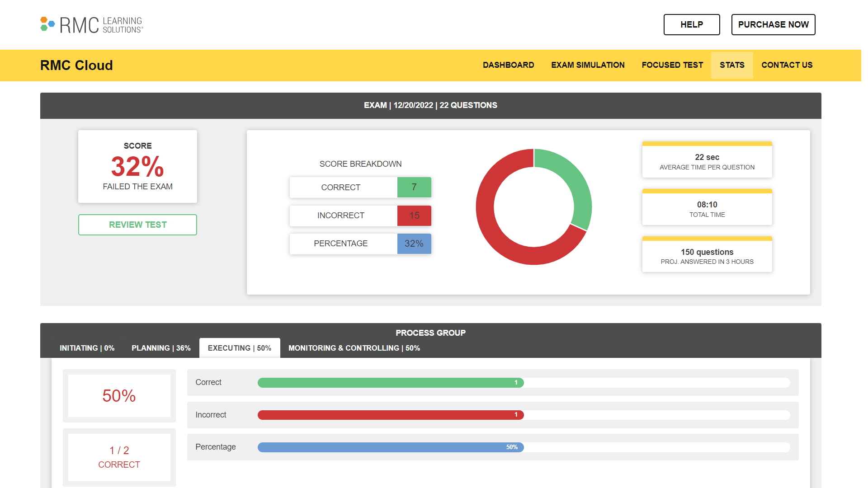Click the SCORE BREAKDOWN heading
The width and height of the screenshot is (868, 488).
click(x=360, y=164)
